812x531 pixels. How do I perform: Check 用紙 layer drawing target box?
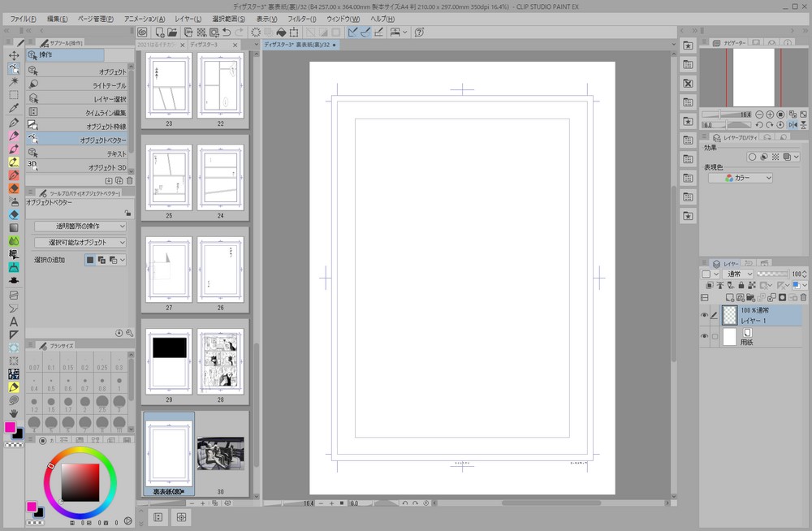(715, 336)
